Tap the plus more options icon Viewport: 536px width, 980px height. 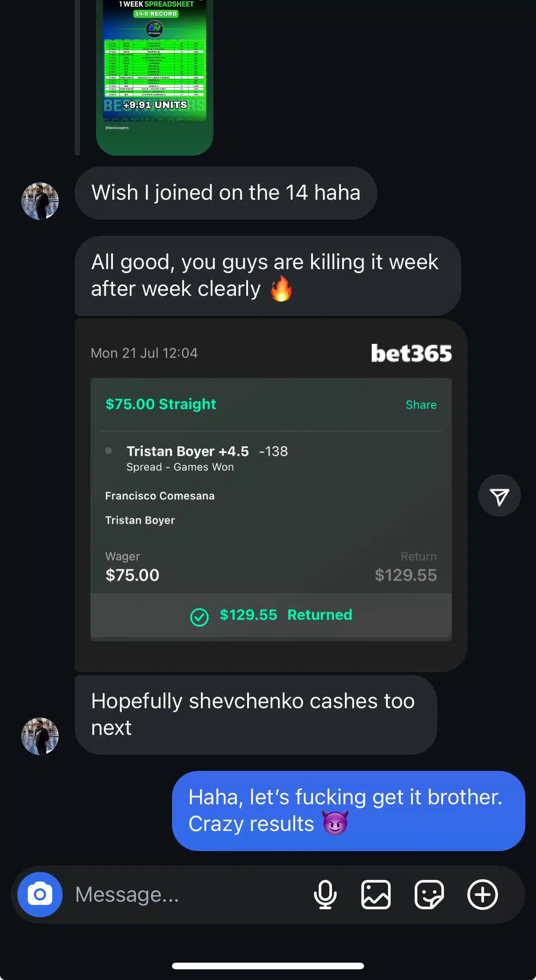[x=482, y=894]
